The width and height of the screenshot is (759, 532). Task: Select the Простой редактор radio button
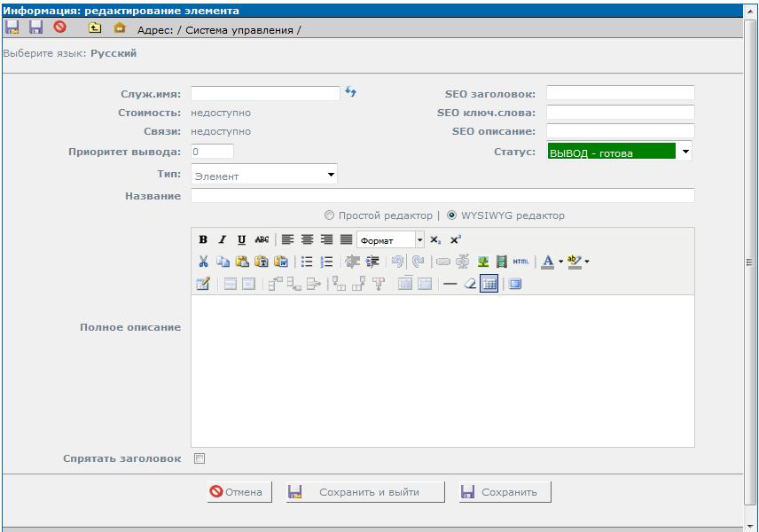tap(330, 215)
